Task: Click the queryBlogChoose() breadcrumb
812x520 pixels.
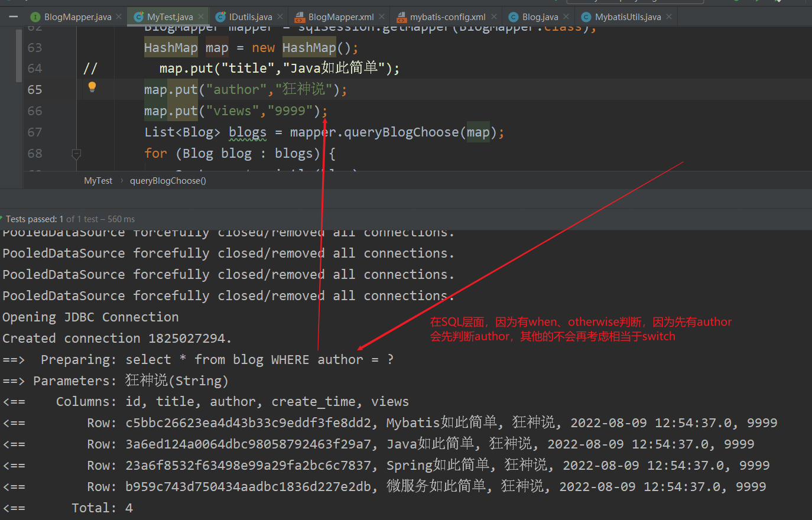Action: pyautogui.click(x=168, y=181)
